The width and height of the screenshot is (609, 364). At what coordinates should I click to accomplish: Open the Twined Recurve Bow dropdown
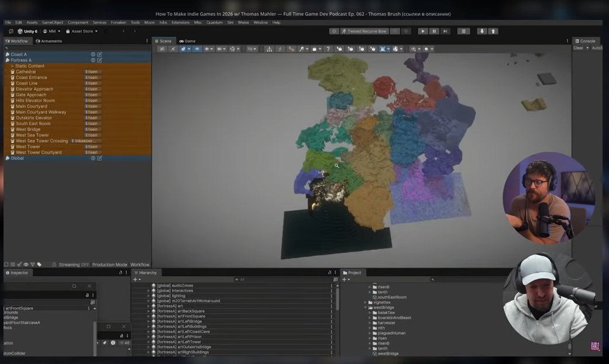[364, 31]
